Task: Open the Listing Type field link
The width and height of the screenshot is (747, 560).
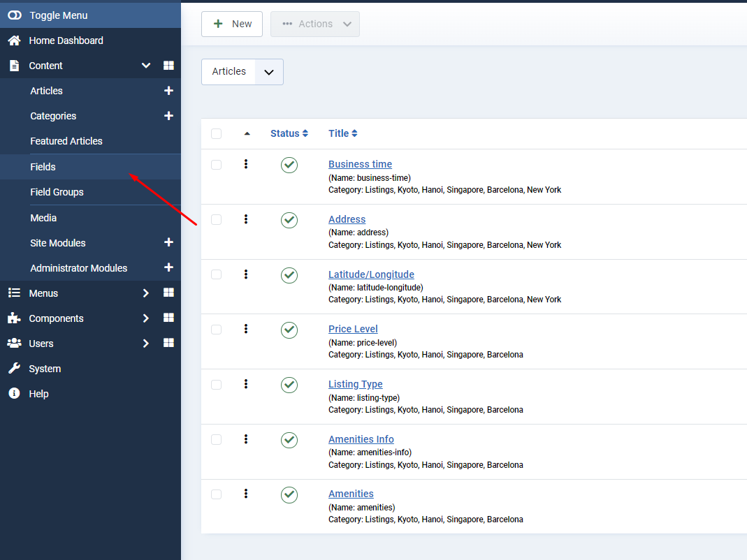Action: coord(355,384)
